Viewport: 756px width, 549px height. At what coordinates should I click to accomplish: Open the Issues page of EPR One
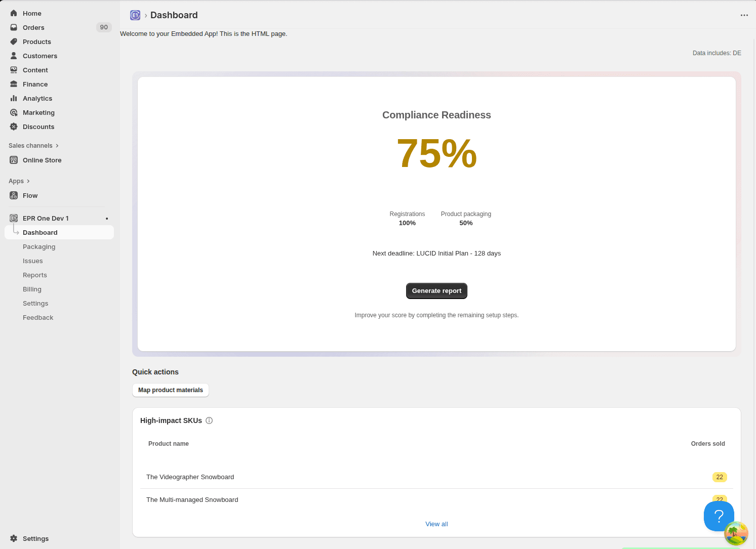(32, 261)
